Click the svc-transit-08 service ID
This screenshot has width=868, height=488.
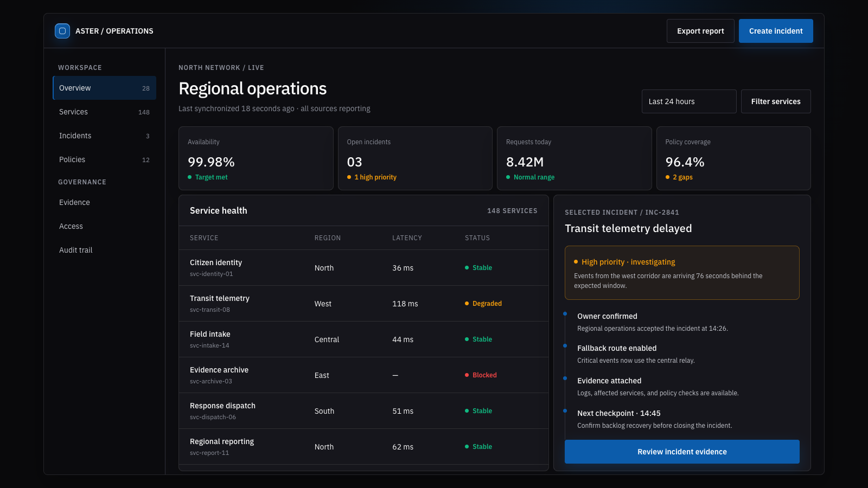point(210,310)
